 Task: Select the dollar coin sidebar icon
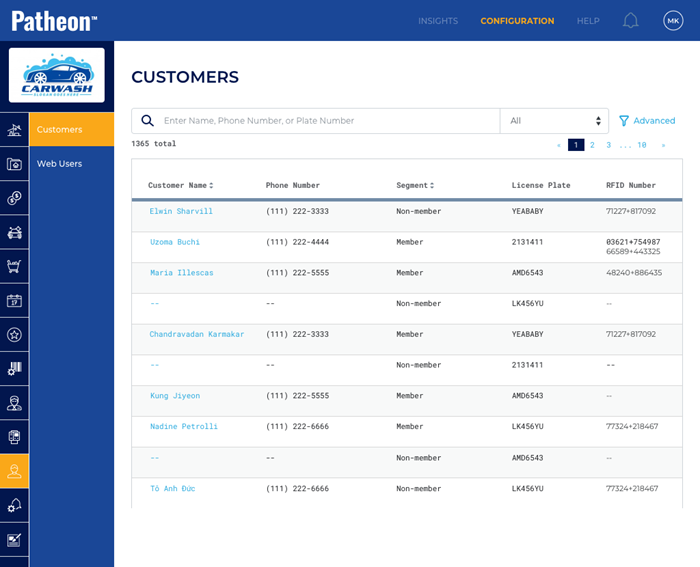pos(14,198)
